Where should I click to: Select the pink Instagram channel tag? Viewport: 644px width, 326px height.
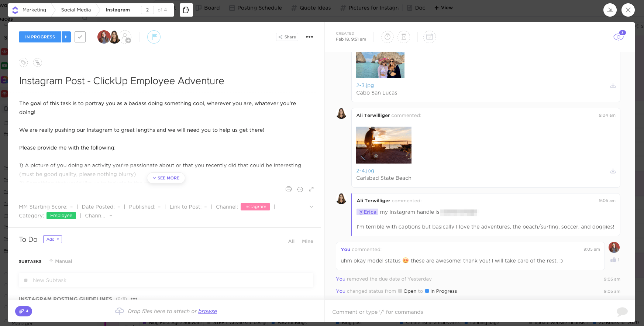255,207
